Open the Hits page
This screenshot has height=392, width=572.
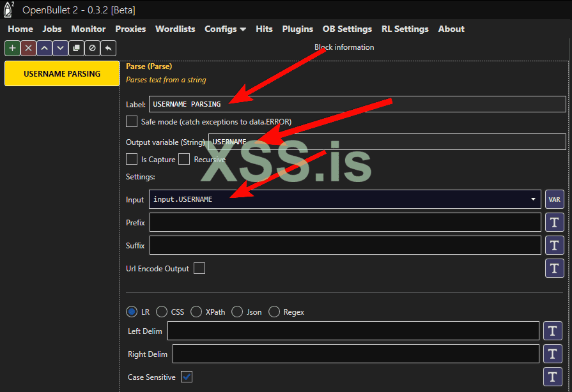(x=264, y=29)
